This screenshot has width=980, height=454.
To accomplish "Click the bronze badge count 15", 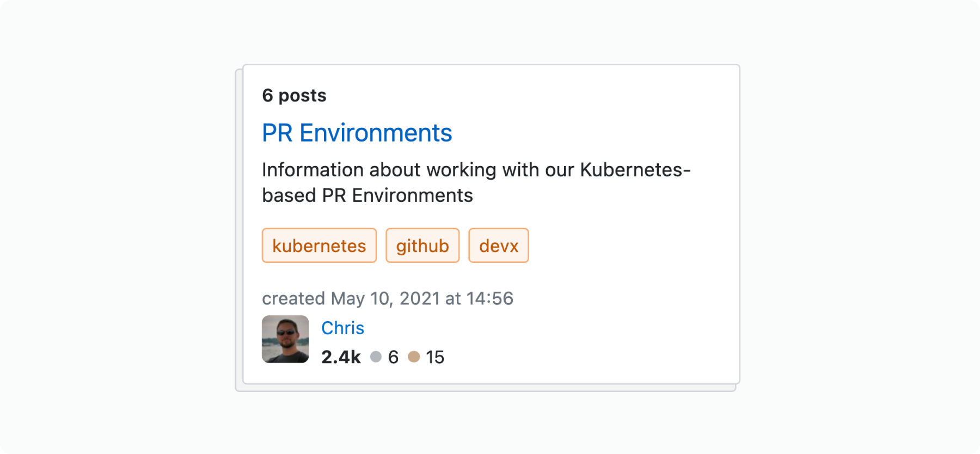I will pyautogui.click(x=435, y=357).
